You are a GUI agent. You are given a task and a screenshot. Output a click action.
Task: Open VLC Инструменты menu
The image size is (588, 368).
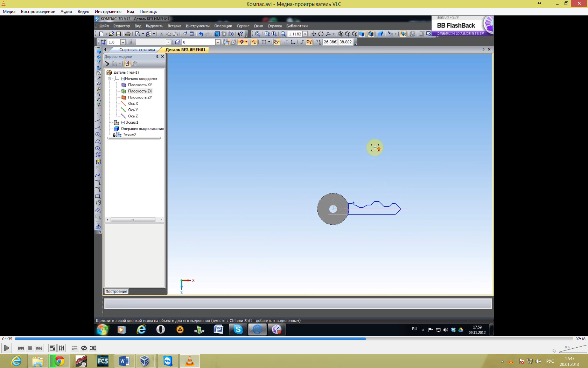tap(108, 12)
